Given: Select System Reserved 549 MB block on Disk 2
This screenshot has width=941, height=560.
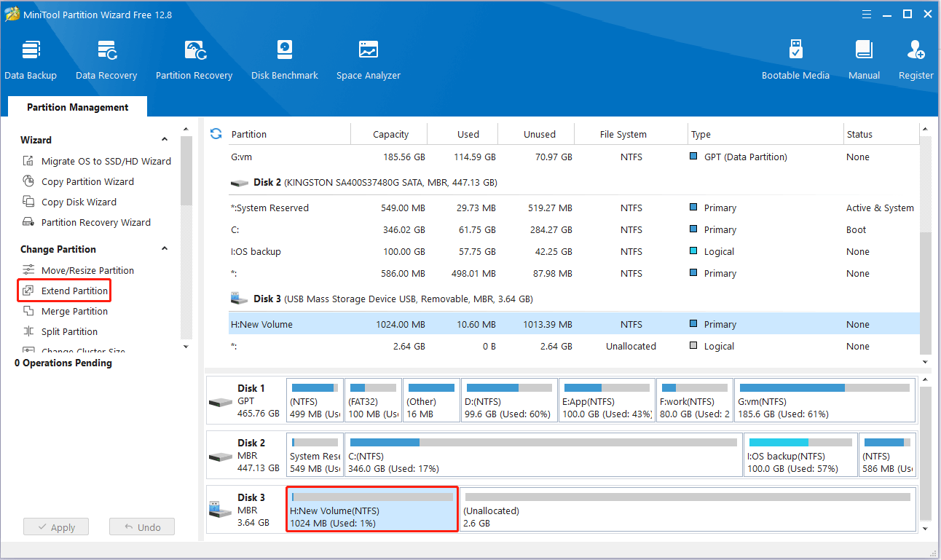Looking at the screenshot, I should pyautogui.click(x=315, y=454).
